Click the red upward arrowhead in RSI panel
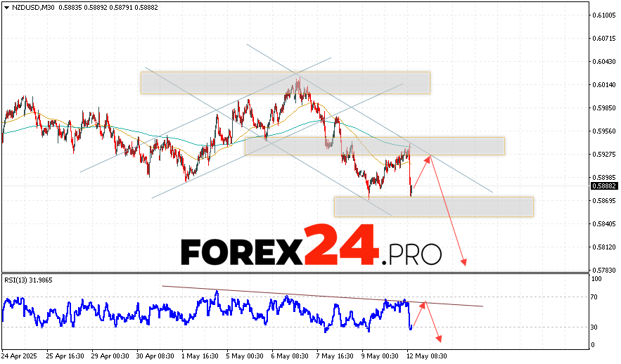This screenshot has width=621, height=364. click(424, 304)
